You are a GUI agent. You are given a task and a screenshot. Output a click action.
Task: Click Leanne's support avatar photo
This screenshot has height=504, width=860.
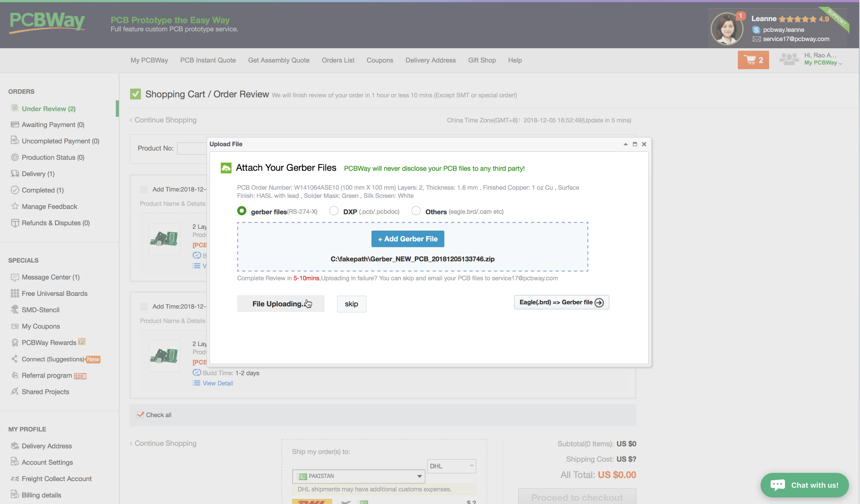point(726,29)
